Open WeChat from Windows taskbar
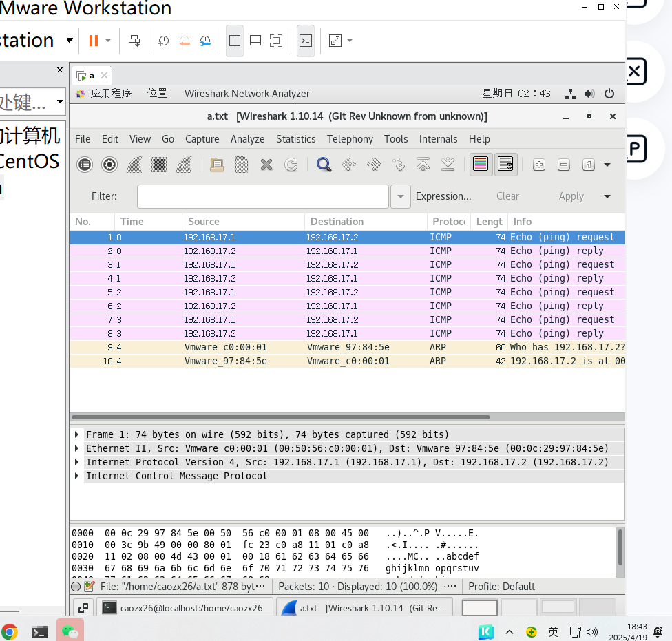 click(x=70, y=631)
